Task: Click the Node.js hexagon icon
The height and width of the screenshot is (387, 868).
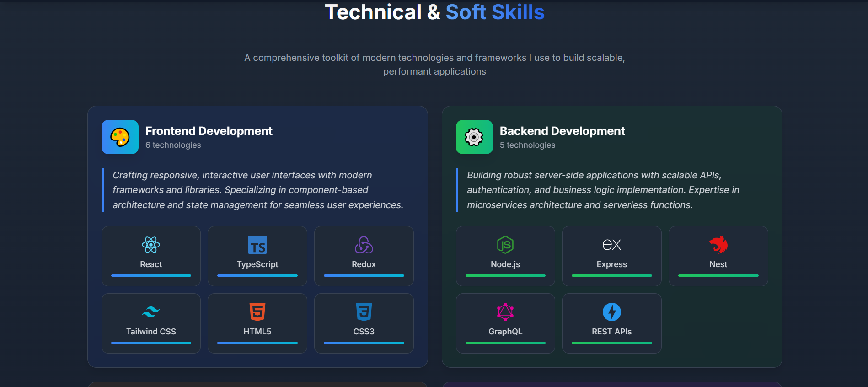Action: [x=505, y=245]
